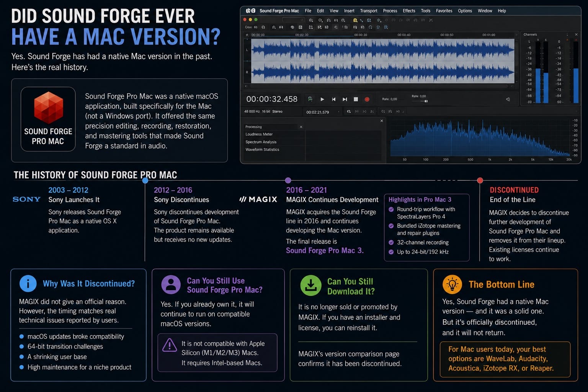Toggle the speaker volume icon in the transport bar
This screenshot has height=392, width=588.
coord(508,99)
